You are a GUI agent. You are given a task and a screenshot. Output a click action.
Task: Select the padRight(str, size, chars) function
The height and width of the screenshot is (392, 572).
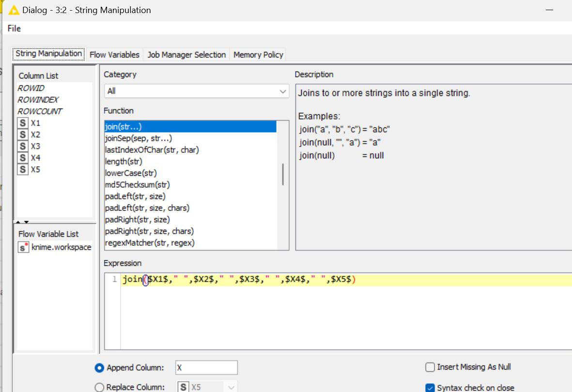[x=190, y=231]
